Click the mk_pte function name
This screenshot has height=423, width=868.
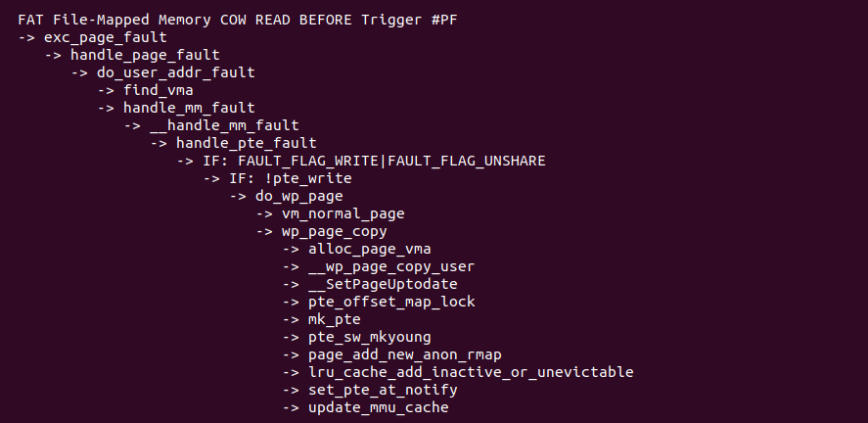coord(335,320)
